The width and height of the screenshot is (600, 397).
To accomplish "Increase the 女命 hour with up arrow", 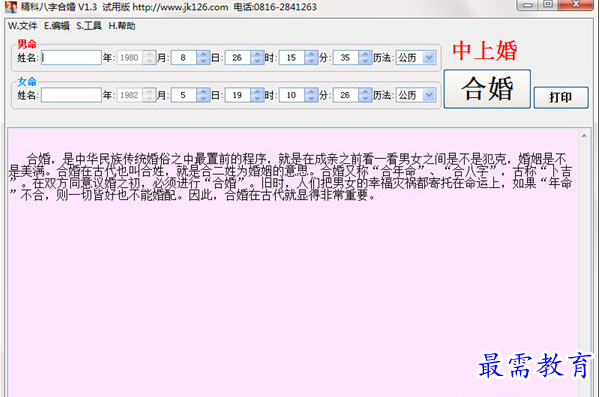I will [311, 91].
